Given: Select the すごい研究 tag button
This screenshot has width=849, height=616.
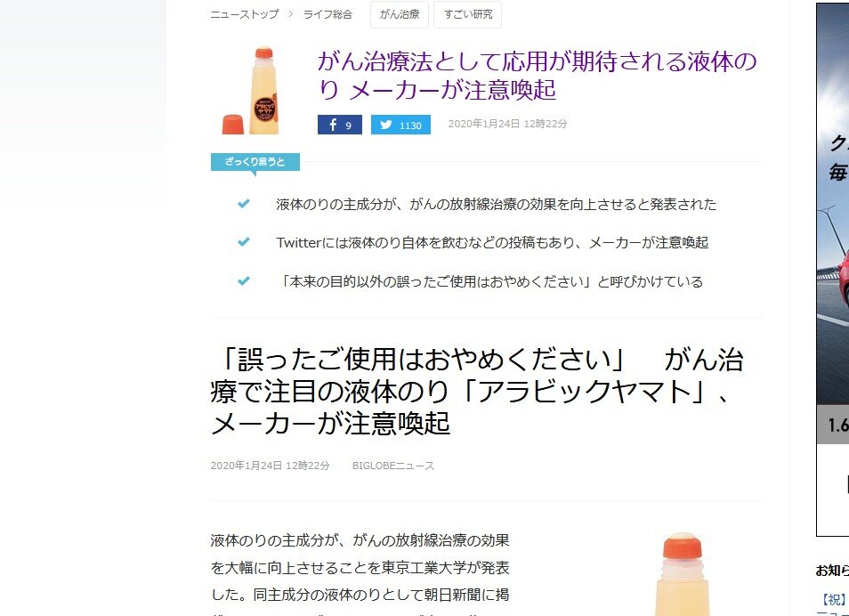Looking at the screenshot, I should pos(468,14).
